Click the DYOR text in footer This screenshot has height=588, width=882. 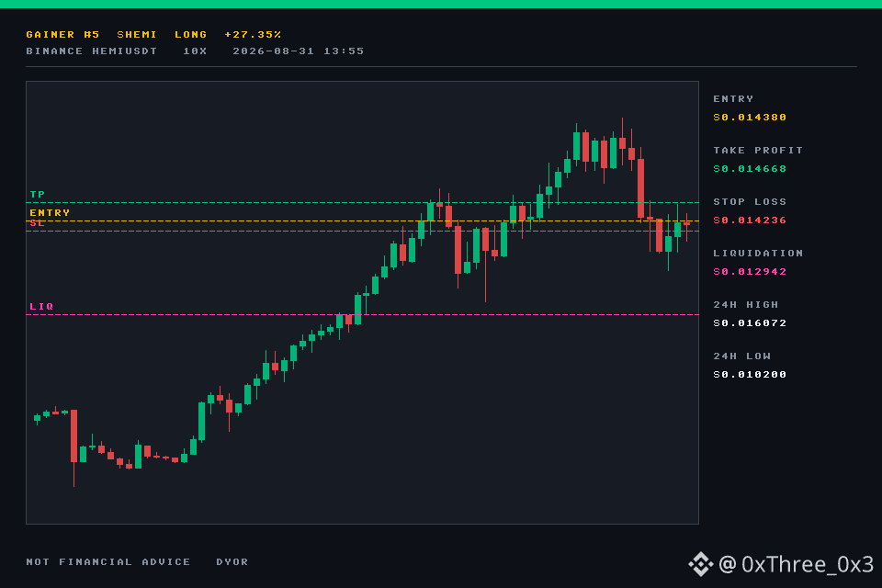click(x=232, y=562)
